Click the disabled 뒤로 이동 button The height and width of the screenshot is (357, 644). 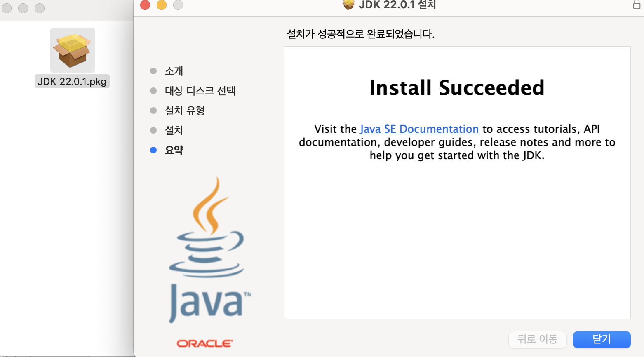click(x=537, y=339)
